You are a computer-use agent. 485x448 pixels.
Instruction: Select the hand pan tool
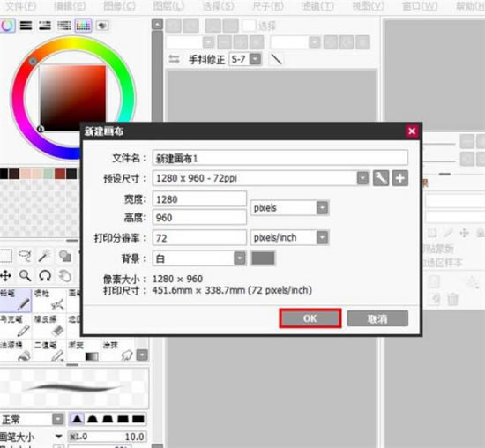[x=65, y=276]
